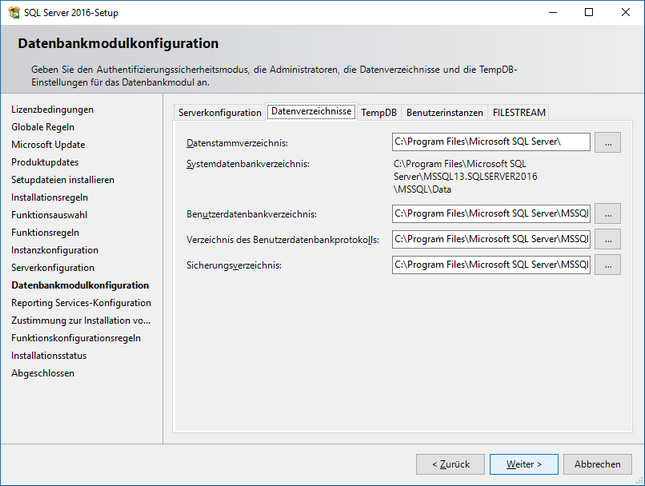Viewport: 645px width, 486px height.
Task: Click the Verzeichnis des Benutzerdatenbankprotokolls label
Action: click(283, 240)
